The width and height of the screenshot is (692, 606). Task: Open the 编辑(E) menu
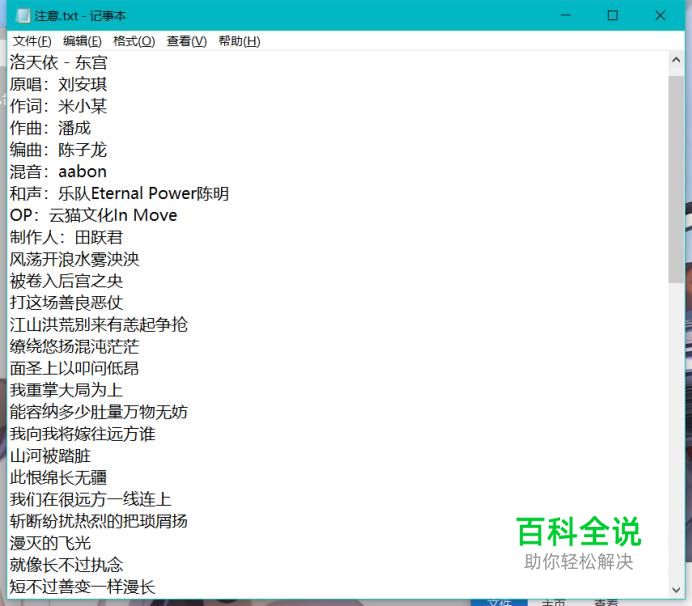[x=82, y=41]
